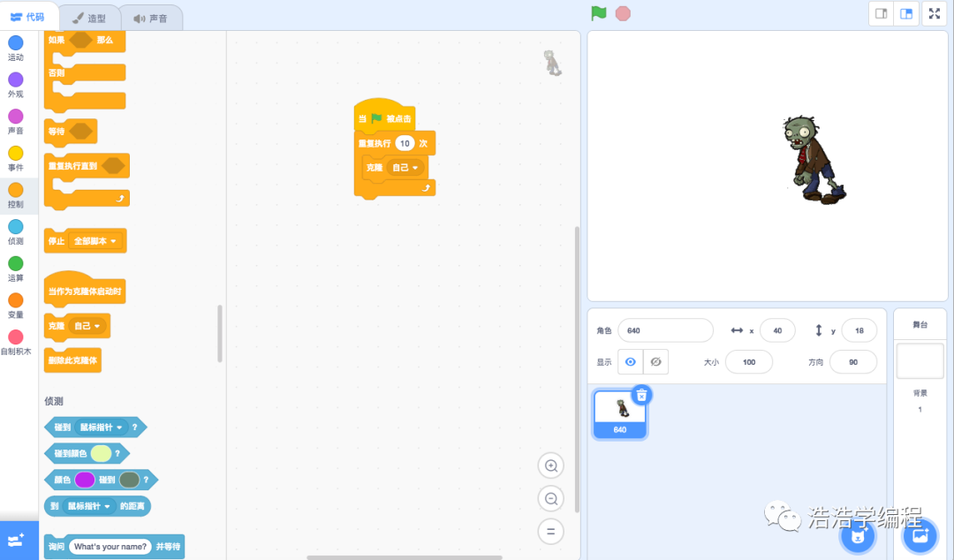Image resolution: width=954 pixels, height=560 pixels.
Task: Click the zombie sprite on stage
Action: [x=813, y=160]
